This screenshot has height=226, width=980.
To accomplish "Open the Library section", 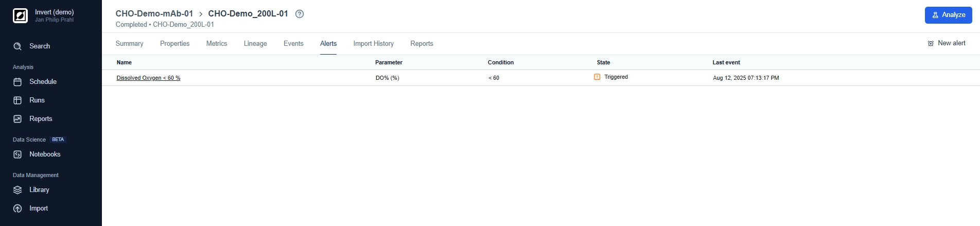I will 39,190.
